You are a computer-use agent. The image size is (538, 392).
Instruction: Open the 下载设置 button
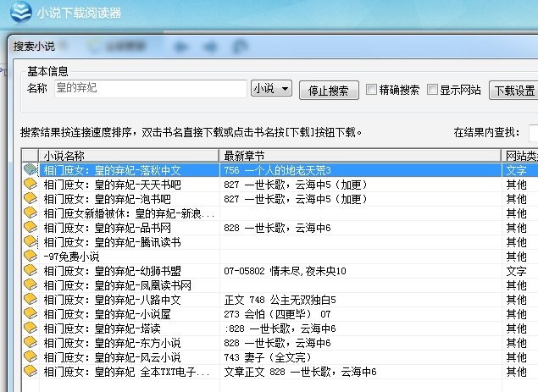click(x=513, y=91)
